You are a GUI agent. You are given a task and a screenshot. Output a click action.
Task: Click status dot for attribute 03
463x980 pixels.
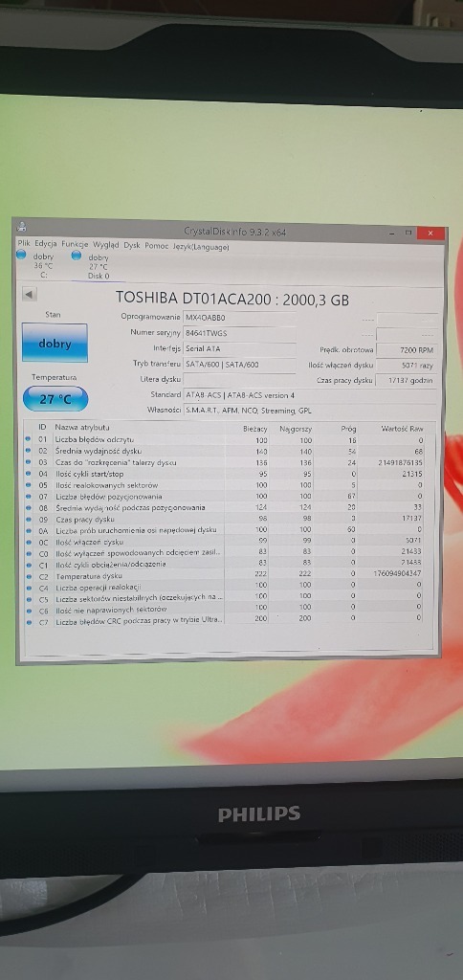(x=28, y=462)
